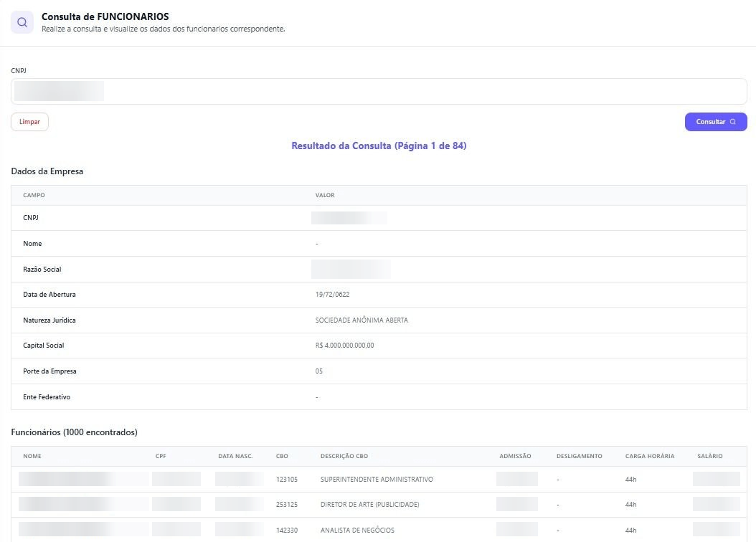Click 44h in the DIRETOR DE ARTE row
The image size is (756, 542).
click(630, 505)
